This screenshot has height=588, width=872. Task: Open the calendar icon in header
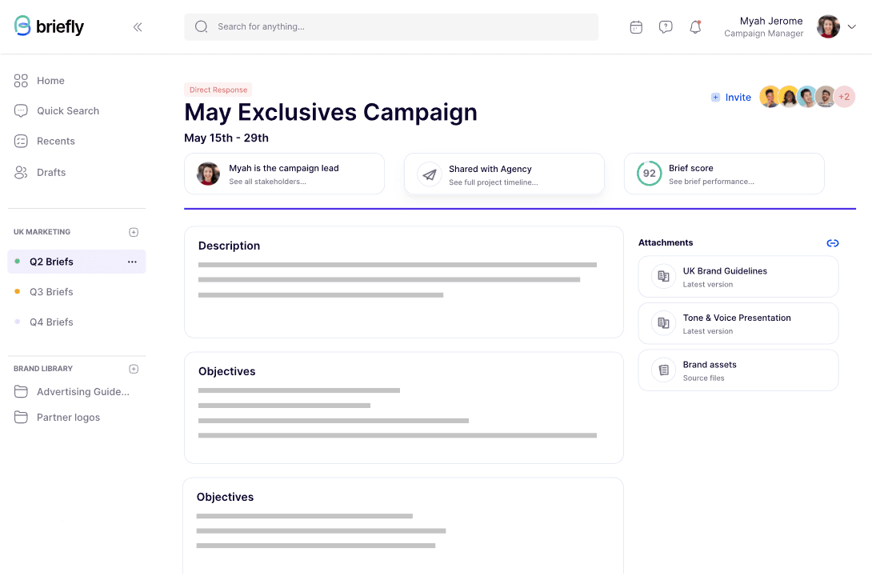click(x=636, y=27)
